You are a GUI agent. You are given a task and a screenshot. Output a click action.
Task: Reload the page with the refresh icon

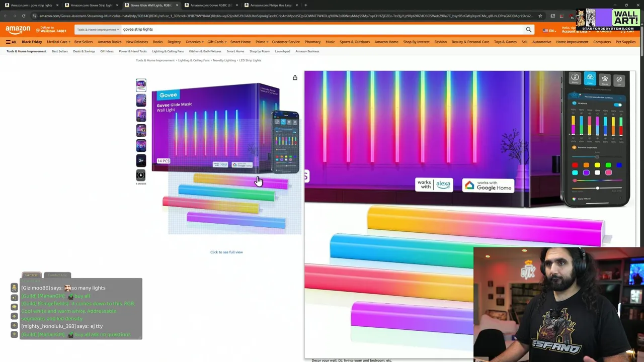pyautogui.click(x=23, y=16)
